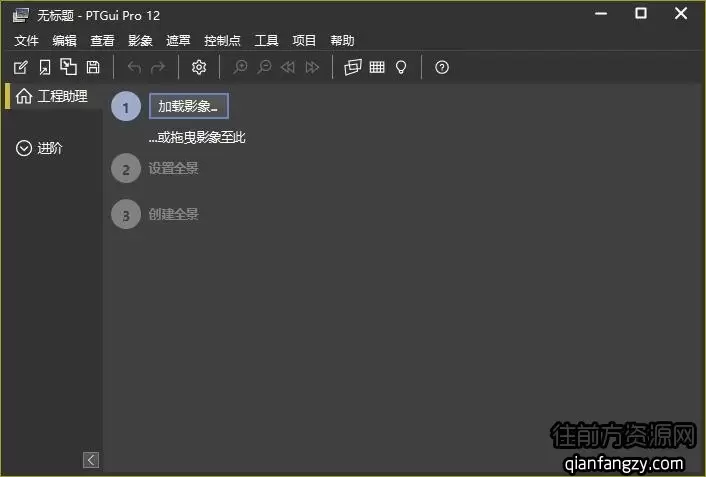Click the Previous image rewind icon

pyautogui.click(x=288, y=68)
